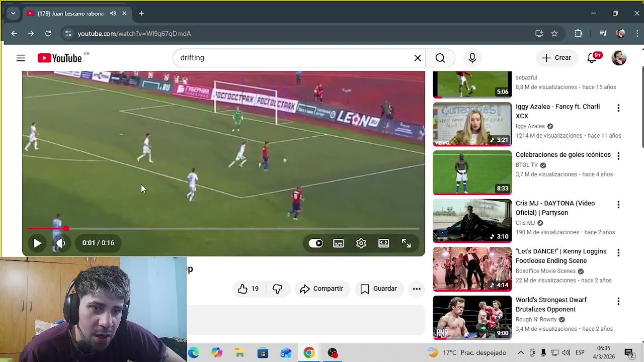Open the Footloose Ending Scene thumbnail
Image resolution: width=644 pixels, height=362 pixels.
[472, 269]
